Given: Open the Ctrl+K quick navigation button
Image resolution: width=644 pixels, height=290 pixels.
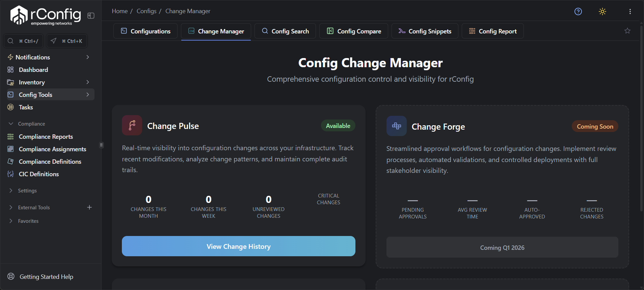Looking at the screenshot, I should 67,41.
